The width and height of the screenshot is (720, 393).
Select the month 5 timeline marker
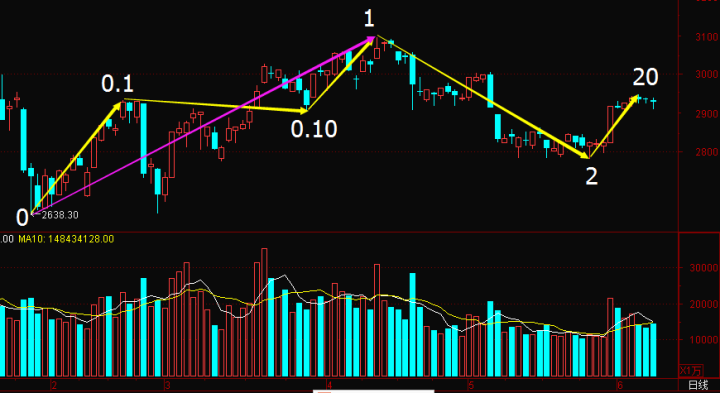(470, 385)
